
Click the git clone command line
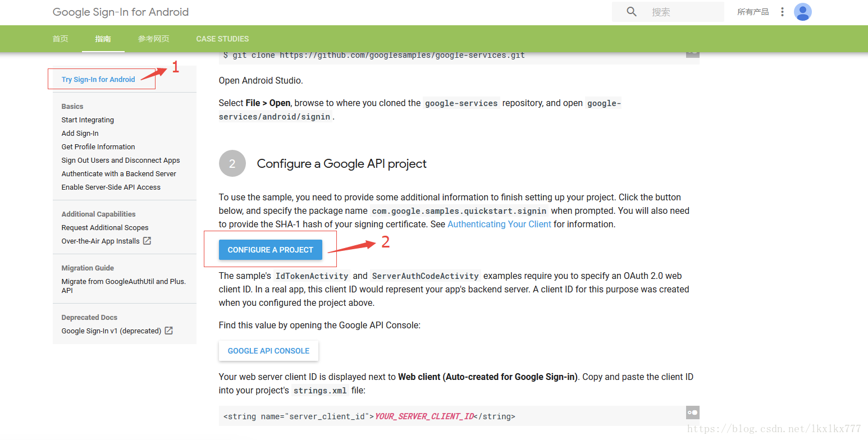374,55
